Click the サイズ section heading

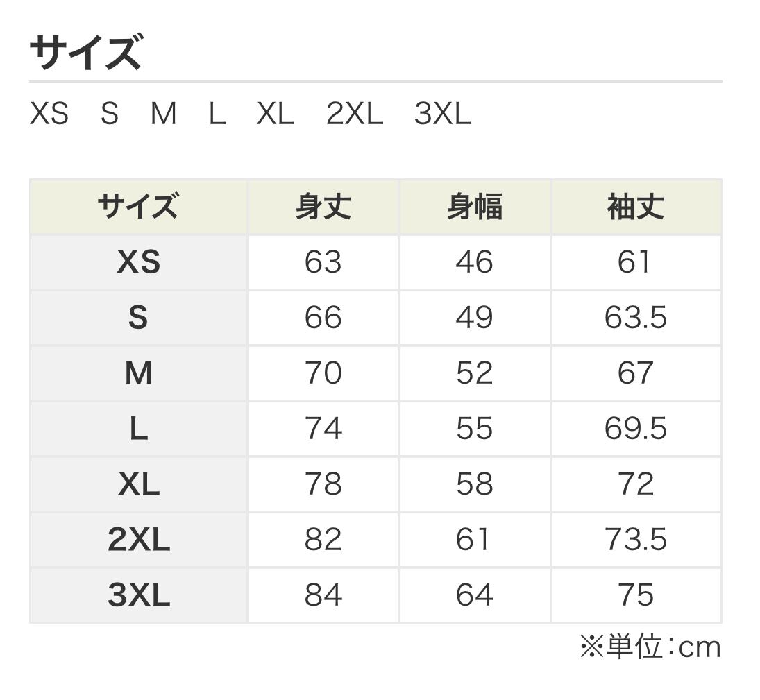85,53
